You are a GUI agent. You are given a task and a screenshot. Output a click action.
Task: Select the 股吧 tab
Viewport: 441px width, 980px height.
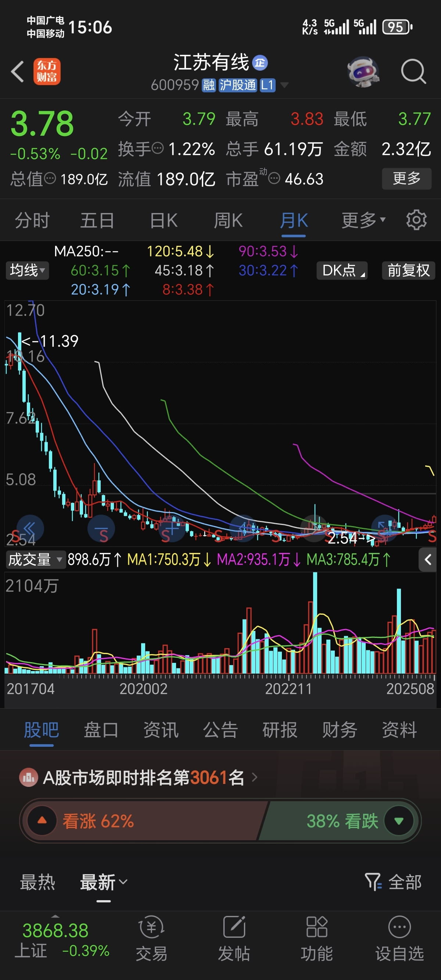click(x=42, y=730)
